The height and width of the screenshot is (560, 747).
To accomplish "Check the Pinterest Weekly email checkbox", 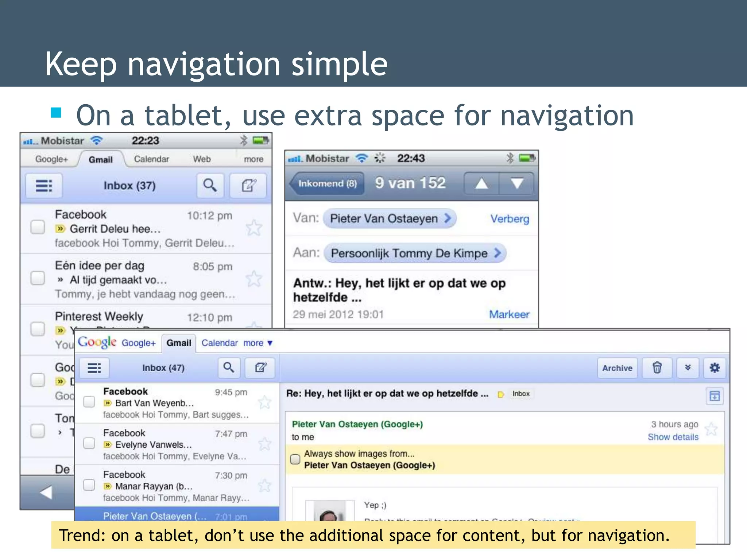I will coord(38,328).
